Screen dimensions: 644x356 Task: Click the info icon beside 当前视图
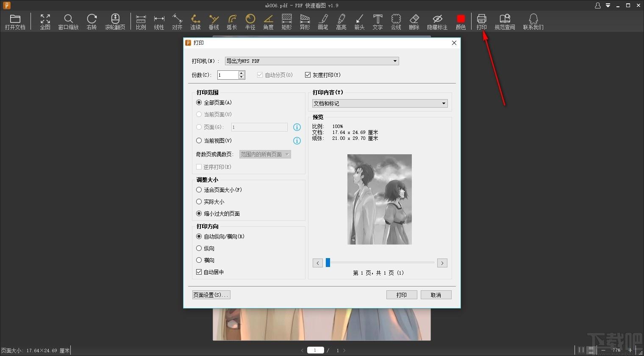[297, 141]
